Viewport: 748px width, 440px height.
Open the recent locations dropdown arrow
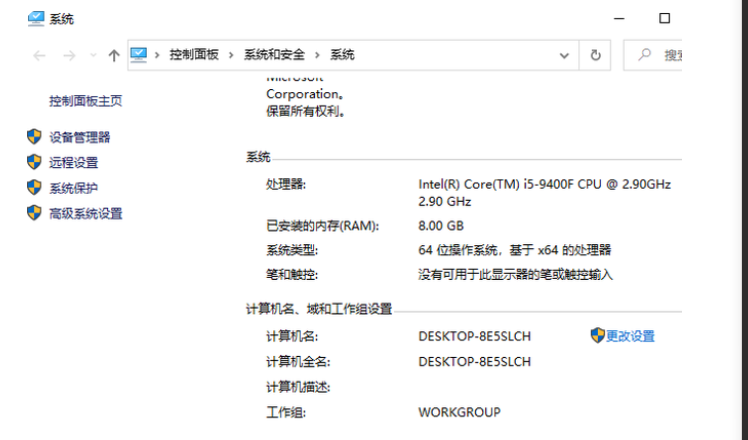[x=93, y=56]
